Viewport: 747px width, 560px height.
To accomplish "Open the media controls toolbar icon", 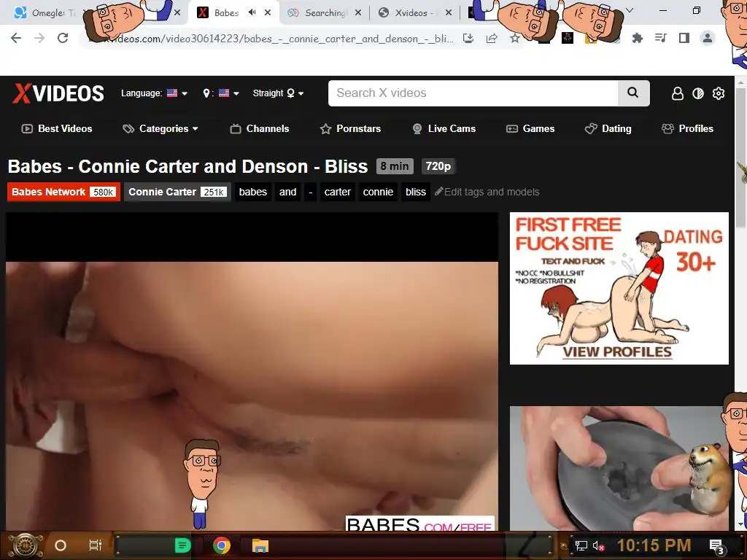I will [x=661, y=38].
